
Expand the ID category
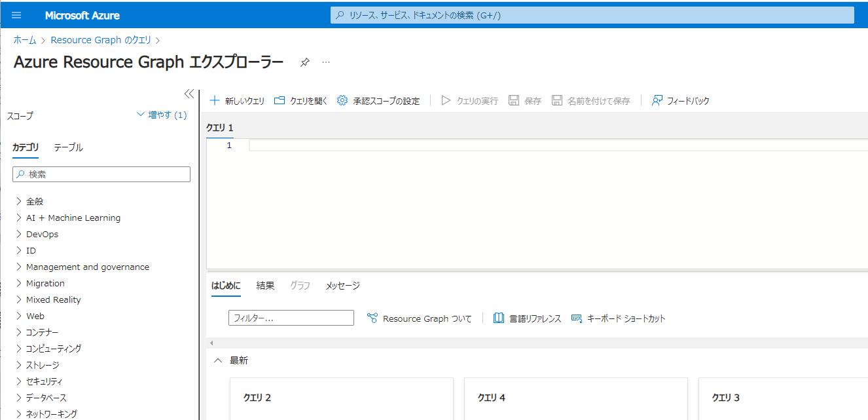pos(19,250)
